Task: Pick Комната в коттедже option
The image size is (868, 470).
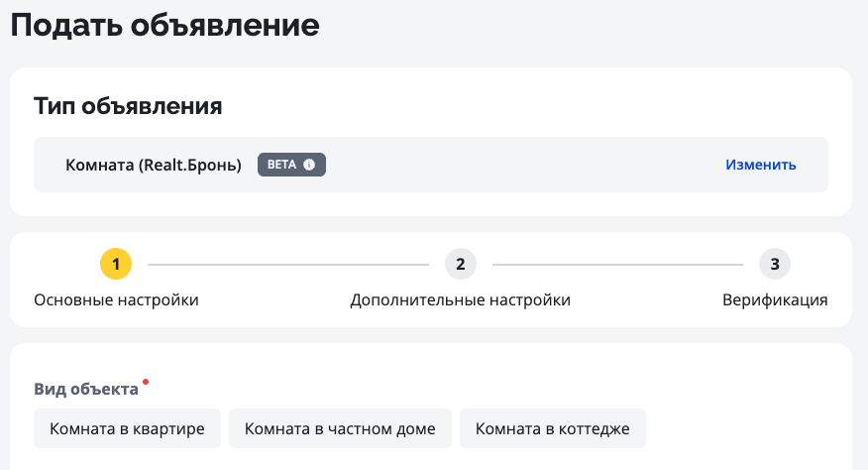Action: click(x=552, y=429)
